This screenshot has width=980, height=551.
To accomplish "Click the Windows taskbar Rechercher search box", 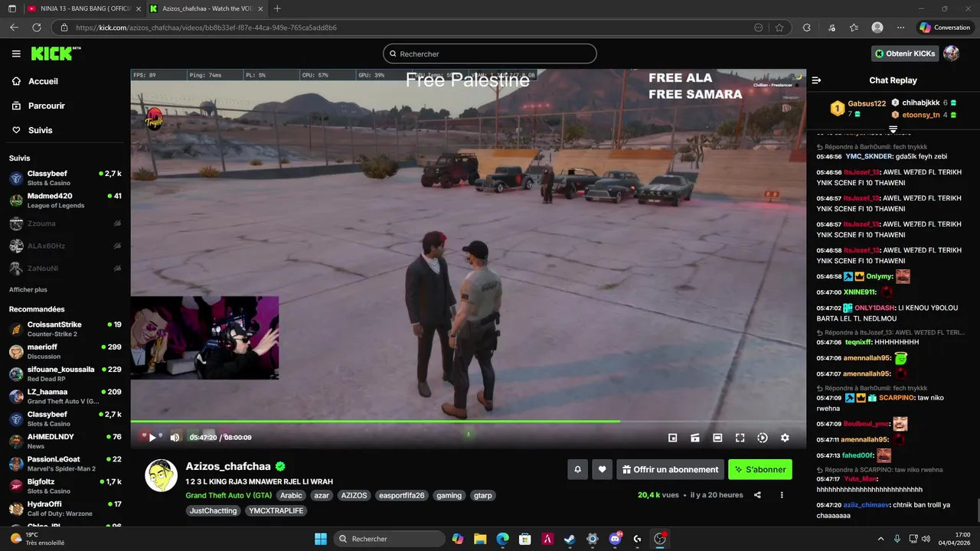I will pos(390,539).
